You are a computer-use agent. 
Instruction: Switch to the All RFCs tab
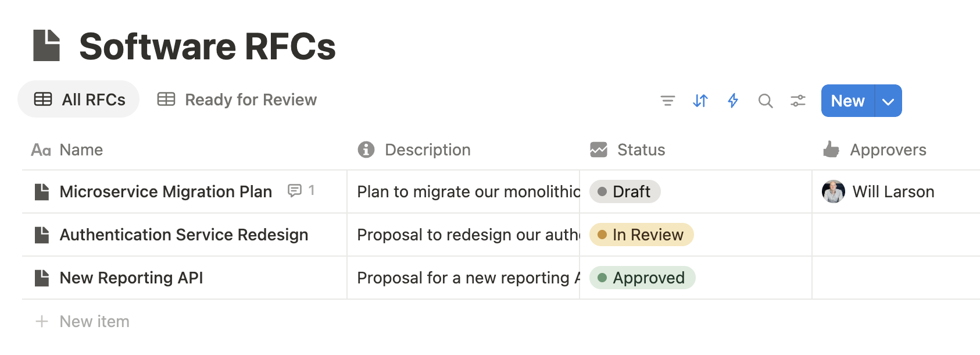point(79,100)
